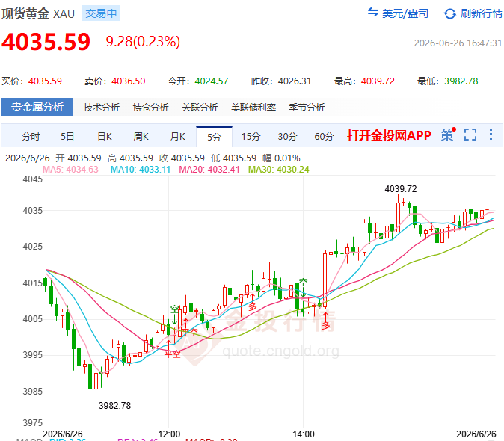Click the MA5: 4034.63 legend
Image resolution: width=504 pixels, height=441 pixels.
pyautogui.click(x=70, y=170)
